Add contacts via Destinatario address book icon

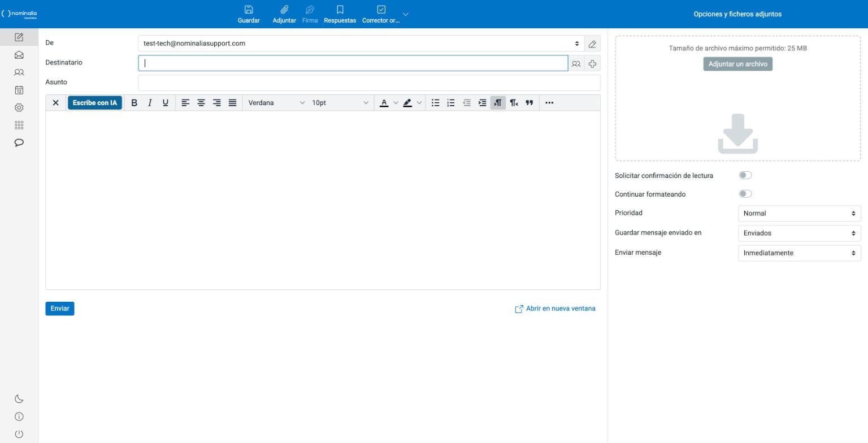tap(576, 64)
